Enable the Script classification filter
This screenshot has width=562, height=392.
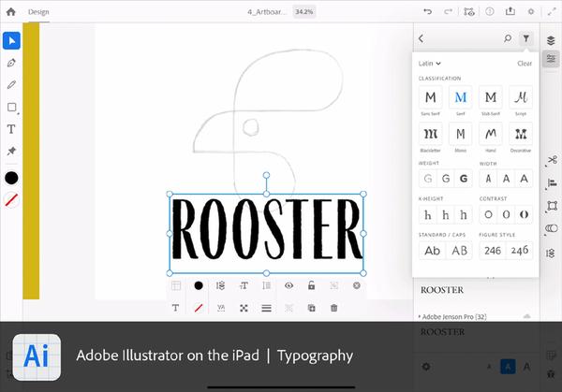click(x=521, y=97)
